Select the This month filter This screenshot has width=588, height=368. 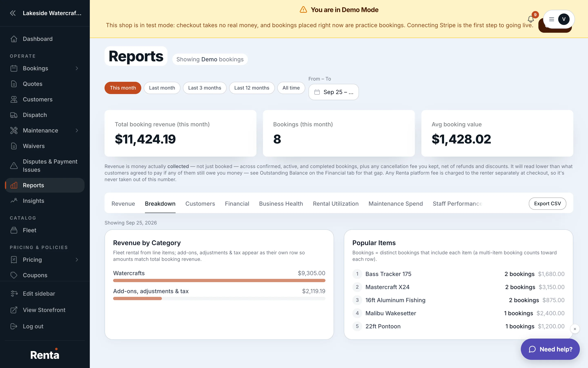pyautogui.click(x=123, y=88)
